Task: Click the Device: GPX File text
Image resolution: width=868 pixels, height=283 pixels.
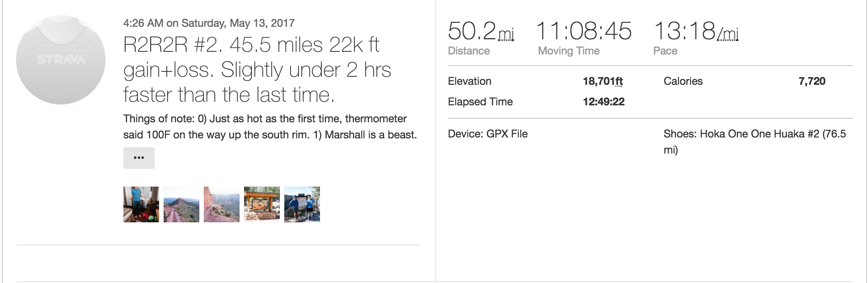Action: tap(488, 134)
